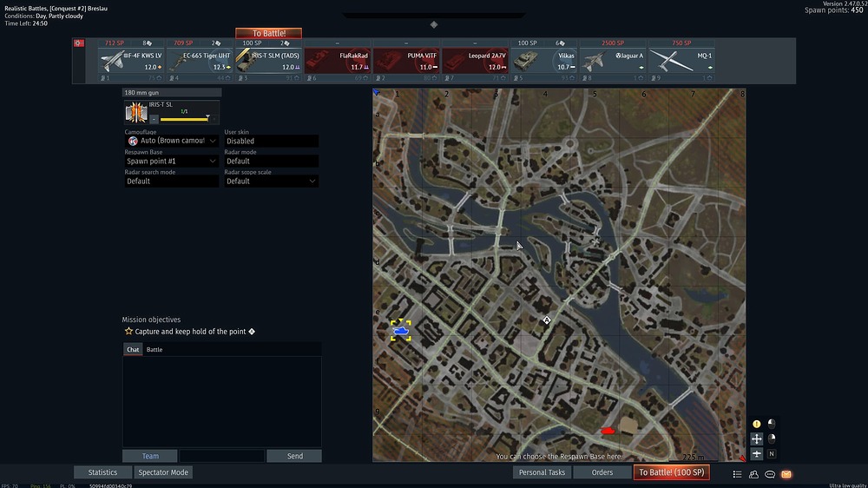Image resolution: width=868 pixels, height=488 pixels.
Task: Select the MQ-1 drone card
Action: tap(681, 61)
